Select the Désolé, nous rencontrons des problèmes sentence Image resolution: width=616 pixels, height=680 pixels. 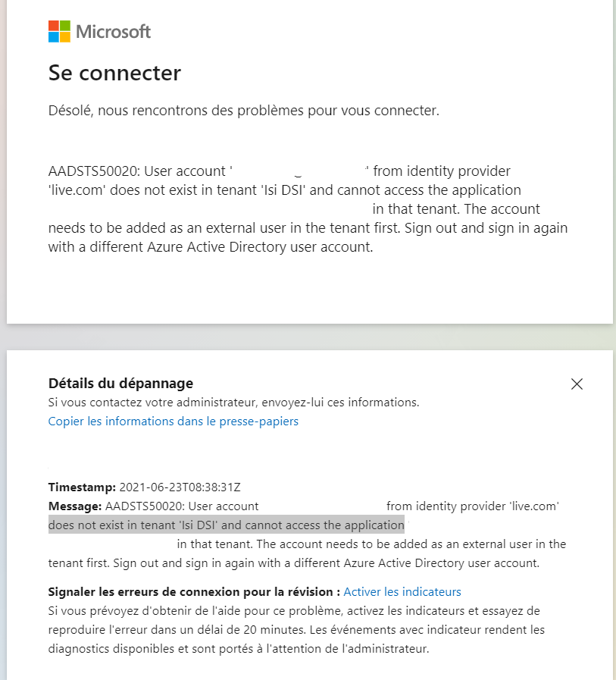[244, 110]
